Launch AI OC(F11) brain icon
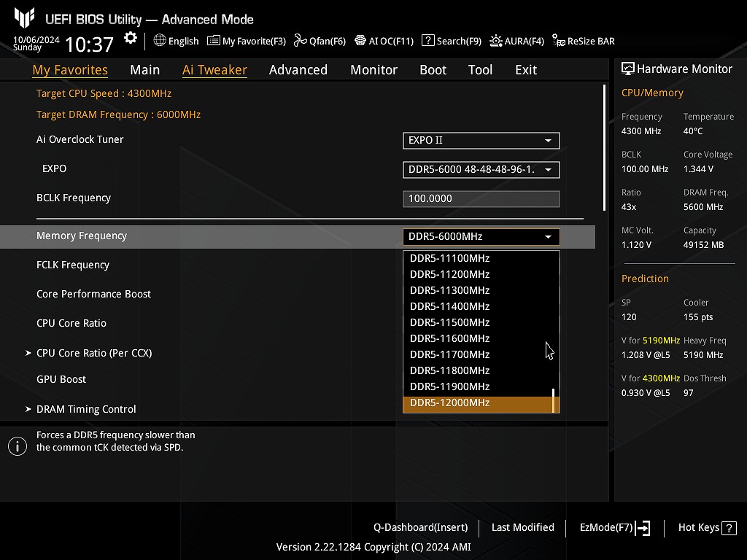The width and height of the screenshot is (747, 560). [x=360, y=41]
